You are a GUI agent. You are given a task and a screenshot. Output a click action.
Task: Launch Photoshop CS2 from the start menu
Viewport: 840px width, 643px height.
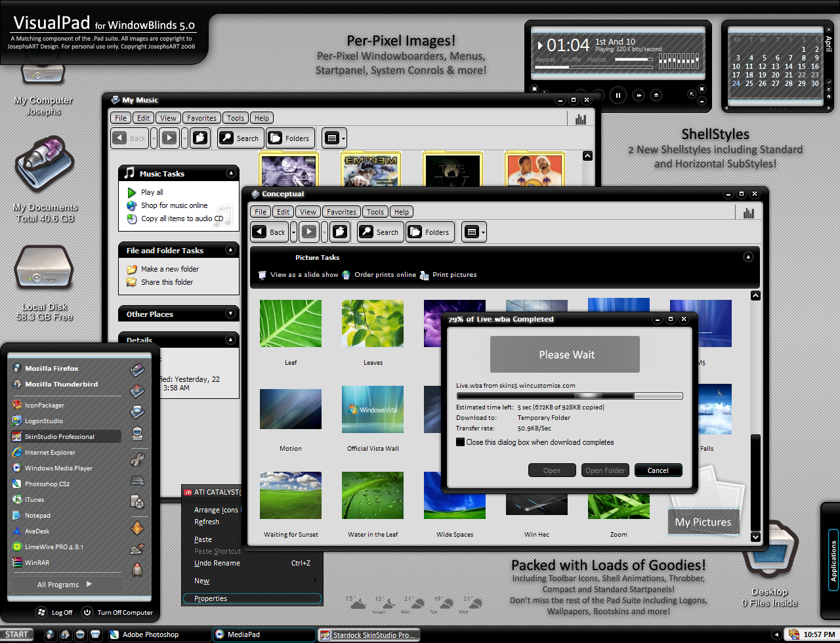click(x=41, y=484)
